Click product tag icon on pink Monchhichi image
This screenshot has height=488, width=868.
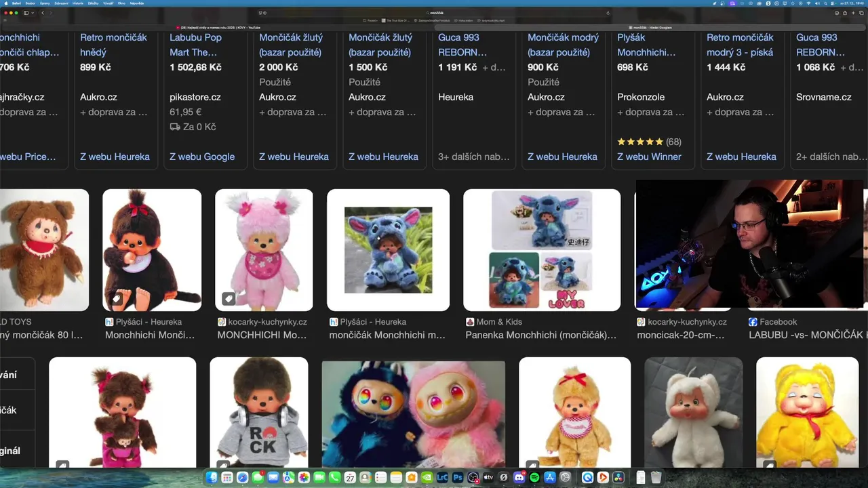pos(229,299)
